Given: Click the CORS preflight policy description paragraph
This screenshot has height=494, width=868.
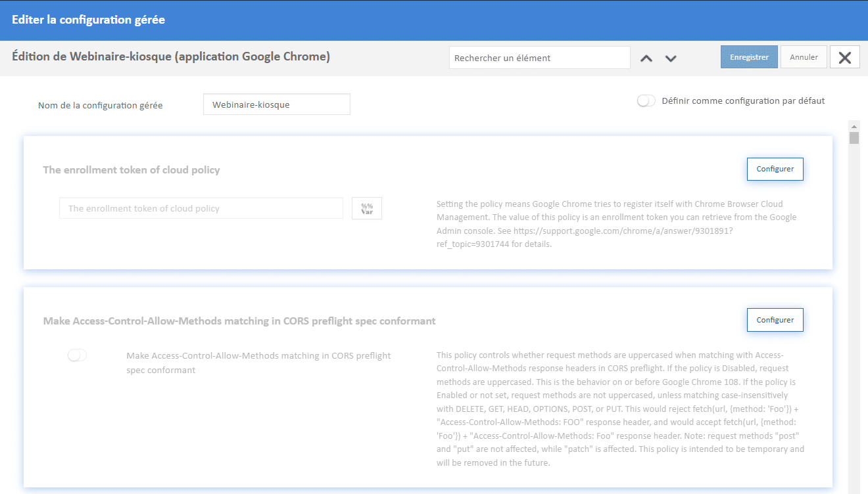Looking at the screenshot, I should coord(620,409).
